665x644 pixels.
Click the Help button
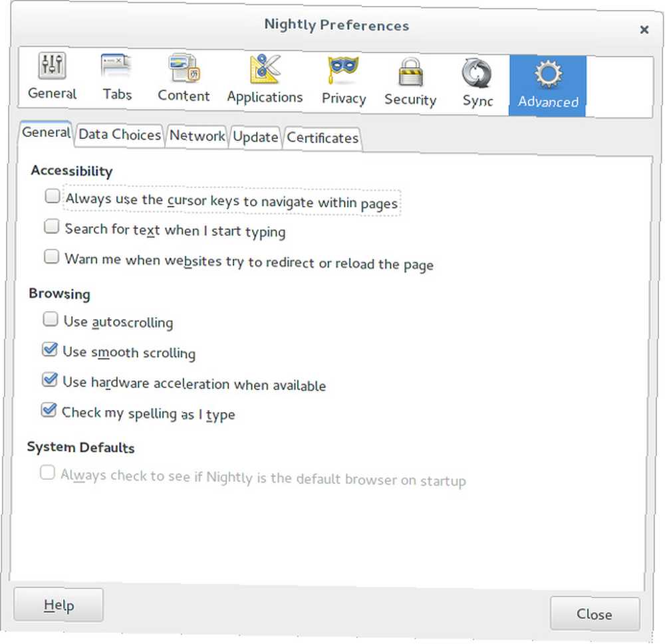(x=59, y=605)
